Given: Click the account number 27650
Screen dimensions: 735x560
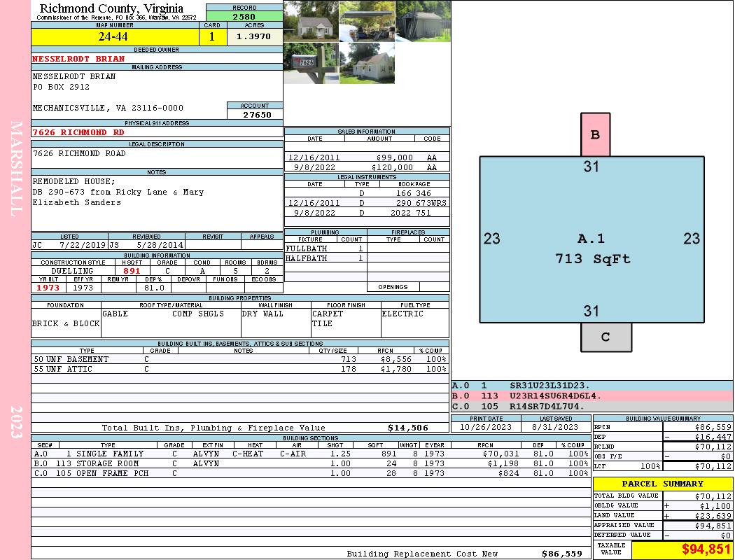Looking at the screenshot, I should coord(257,115).
